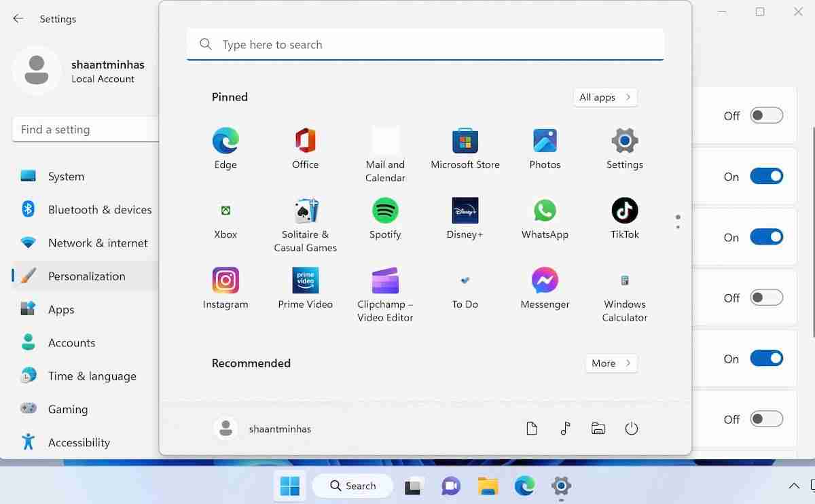Expand All apps list
This screenshot has width=815, height=504.
[604, 97]
